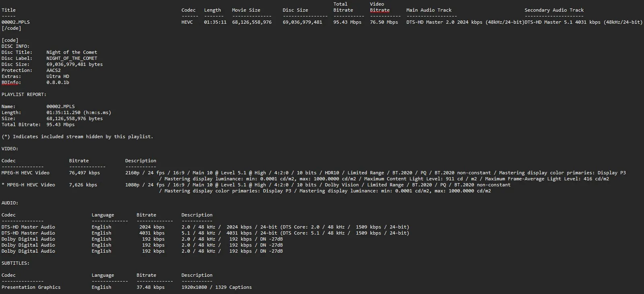Click the AUDIO: section heading
Viewport: 644px width, 294px height.
[10, 203]
